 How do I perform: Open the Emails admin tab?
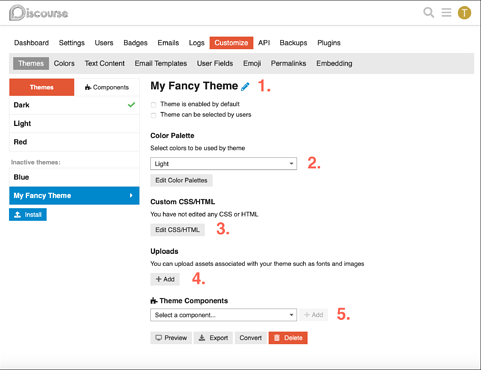168,43
